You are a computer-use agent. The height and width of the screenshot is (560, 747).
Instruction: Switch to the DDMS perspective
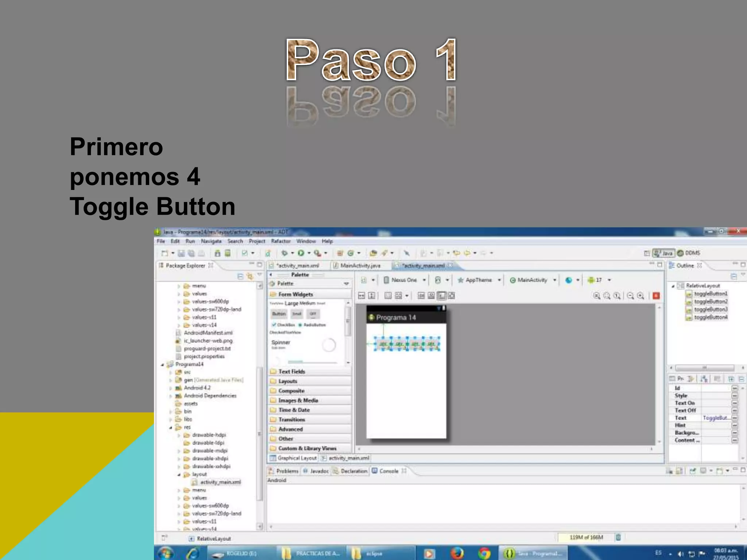[689, 253]
